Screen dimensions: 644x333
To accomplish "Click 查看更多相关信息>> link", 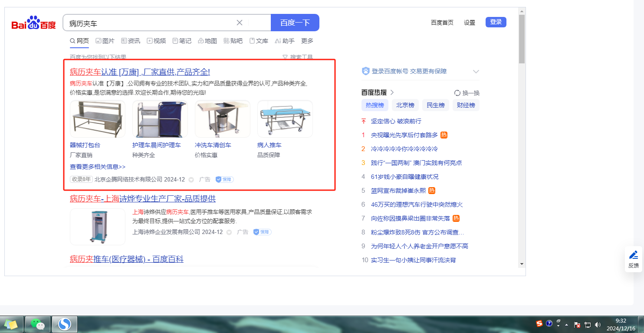I will (98, 167).
